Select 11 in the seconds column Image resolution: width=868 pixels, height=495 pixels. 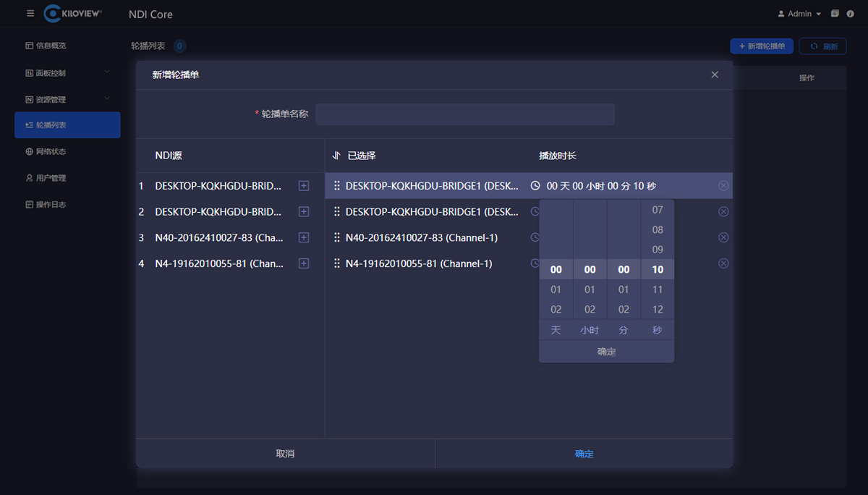tap(658, 289)
